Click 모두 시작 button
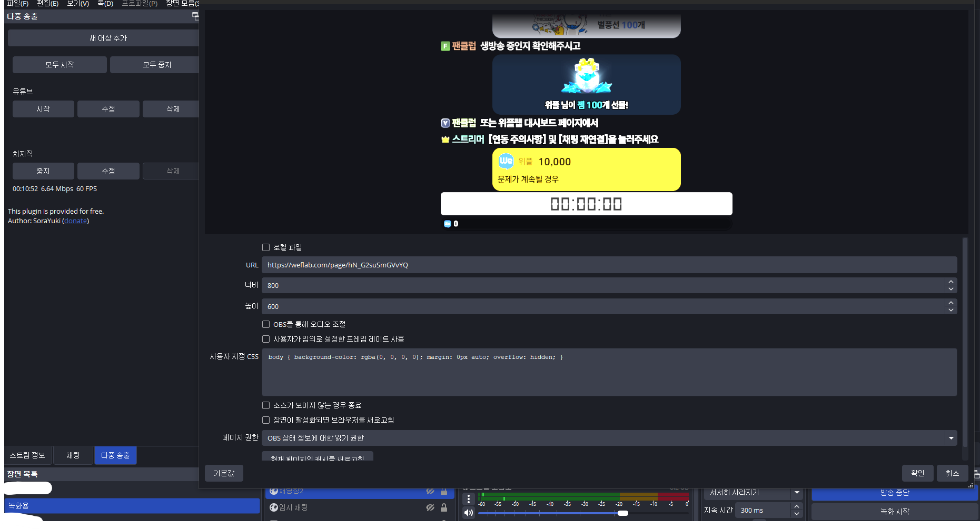Image resolution: width=980 pixels, height=529 pixels. point(60,65)
